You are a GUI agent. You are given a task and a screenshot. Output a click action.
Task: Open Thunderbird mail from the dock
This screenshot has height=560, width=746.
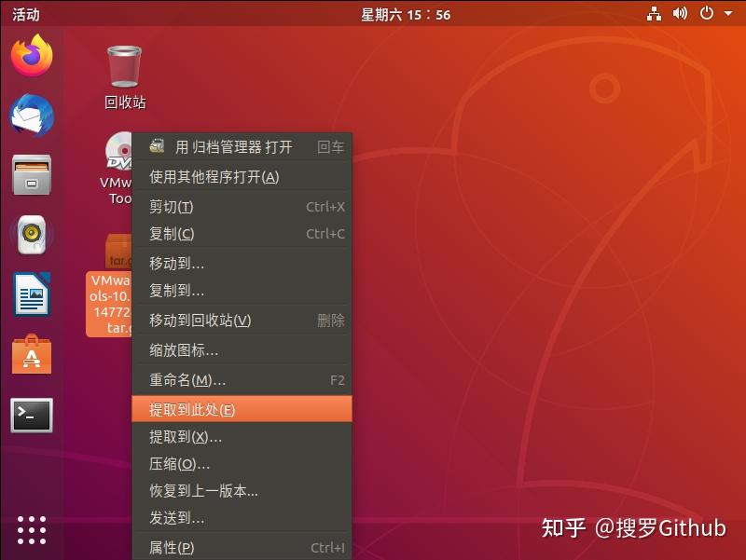[x=32, y=116]
